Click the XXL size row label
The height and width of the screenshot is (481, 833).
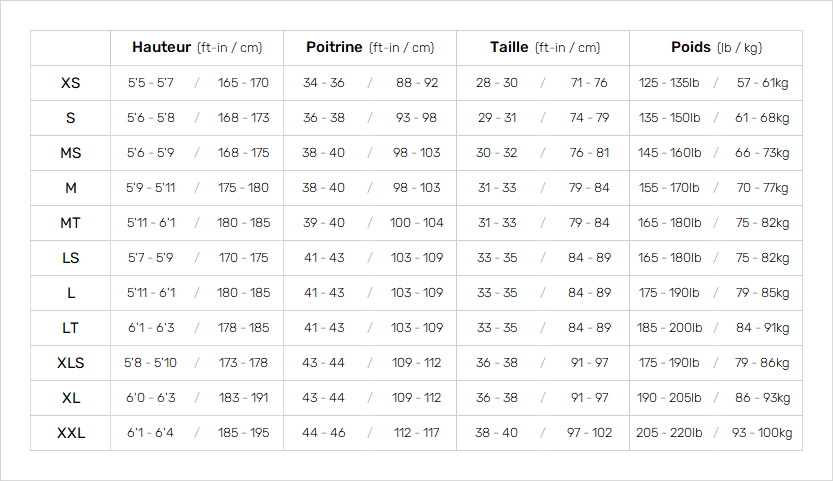click(x=71, y=433)
